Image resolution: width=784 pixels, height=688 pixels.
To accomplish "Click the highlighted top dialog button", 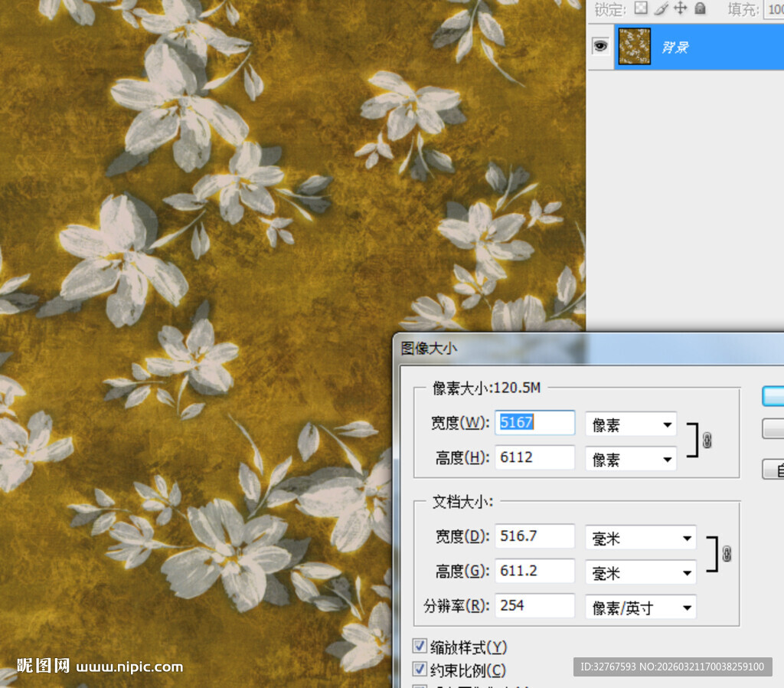I will 773,395.
